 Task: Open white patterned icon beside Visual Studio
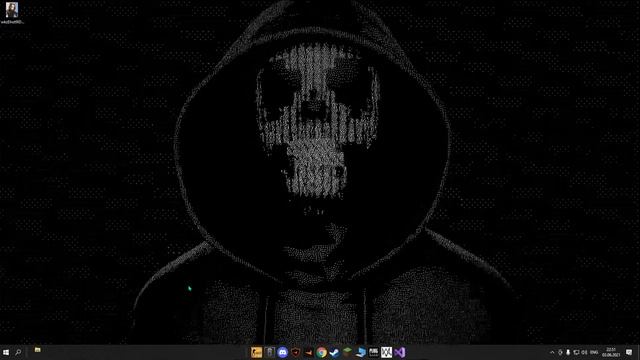point(387,352)
